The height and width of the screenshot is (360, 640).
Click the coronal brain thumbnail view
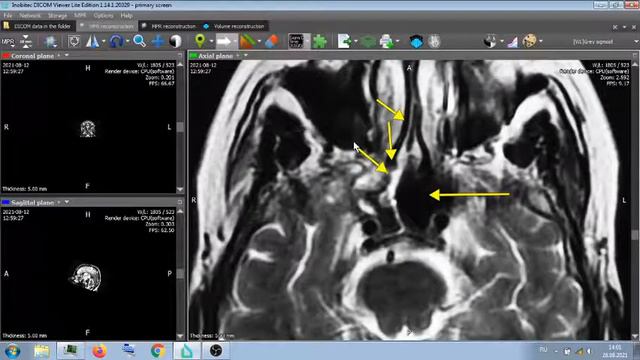coord(88,129)
